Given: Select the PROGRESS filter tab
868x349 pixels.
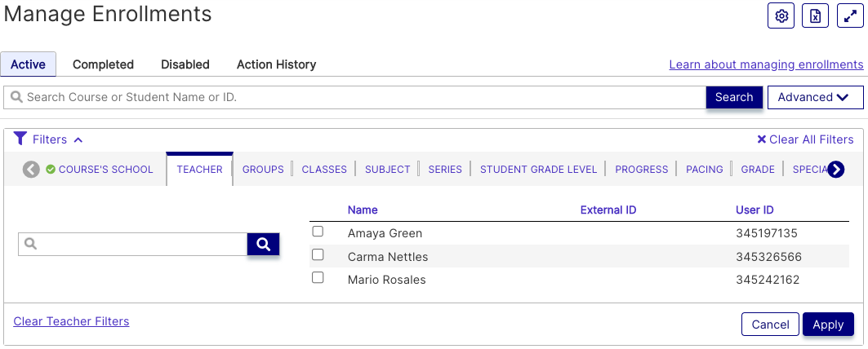Looking at the screenshot, I should coord(642,170).
